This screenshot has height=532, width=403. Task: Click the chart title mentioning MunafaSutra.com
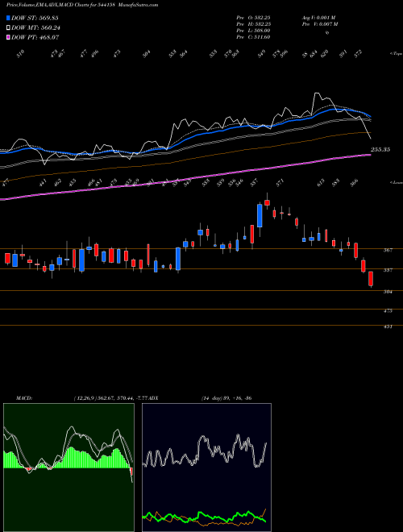coord(82,5)
